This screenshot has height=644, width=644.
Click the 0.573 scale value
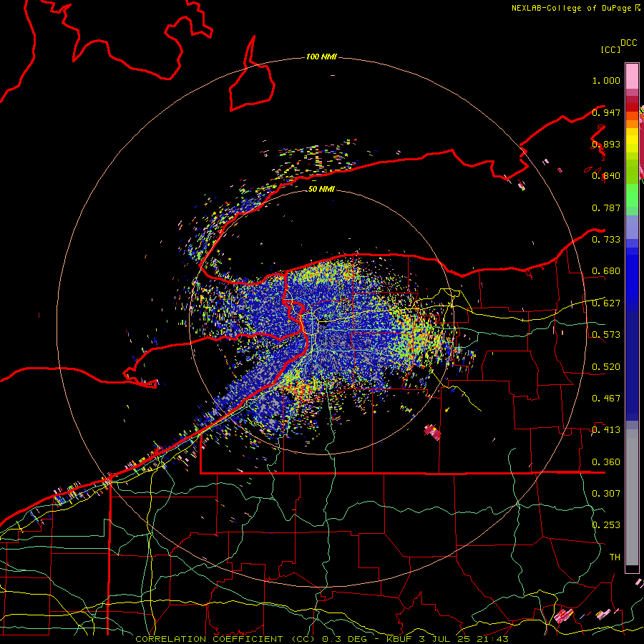click(606, 335)
